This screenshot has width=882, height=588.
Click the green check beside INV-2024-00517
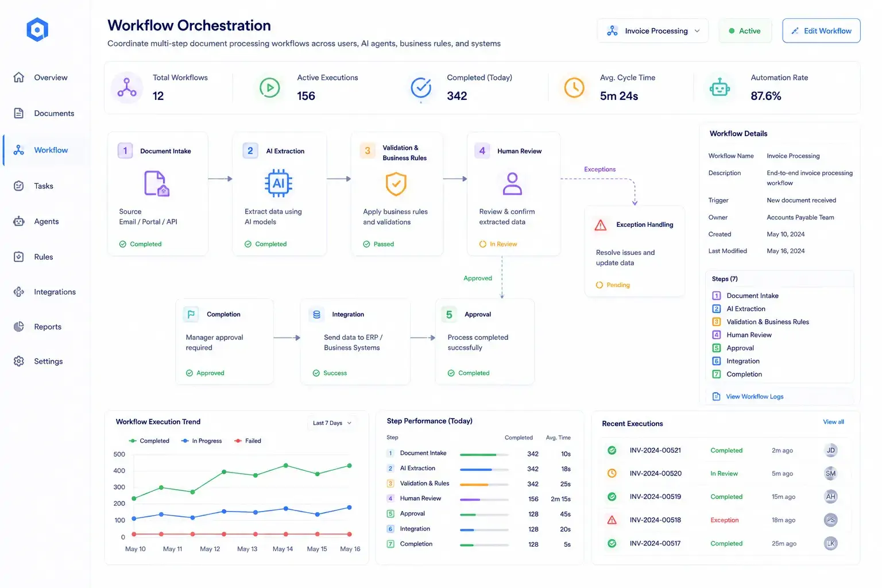point(612,543)
